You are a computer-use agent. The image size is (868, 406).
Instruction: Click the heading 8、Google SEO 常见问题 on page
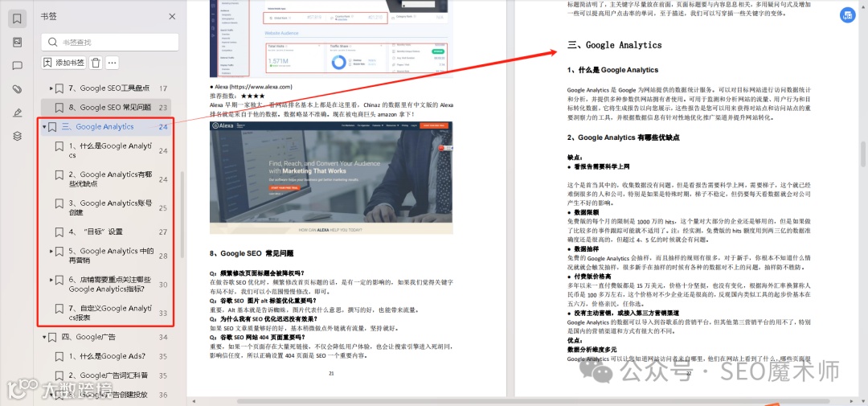click(x=251, y=253)
